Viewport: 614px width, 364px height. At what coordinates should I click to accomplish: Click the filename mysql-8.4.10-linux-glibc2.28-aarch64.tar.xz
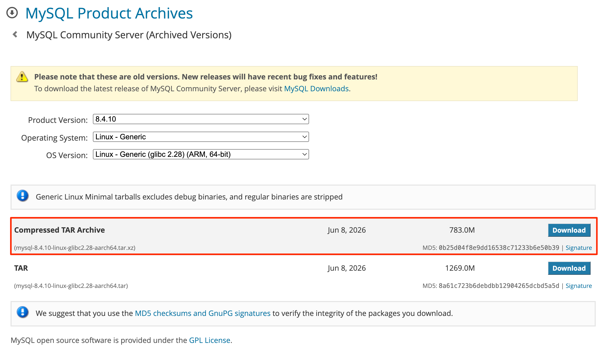point(75,248)
